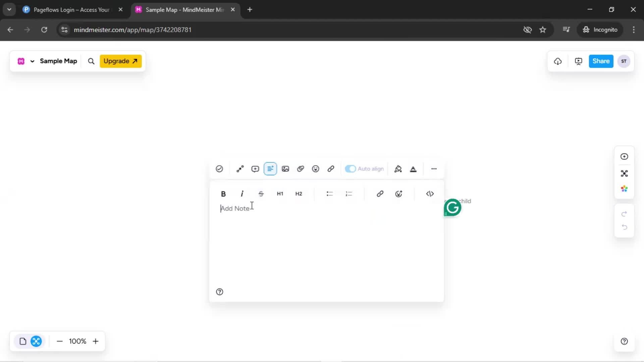Select the connection line tool icon
Viewport: 644px width, 362px height.
pyautogui.click(x=240, y=169)
